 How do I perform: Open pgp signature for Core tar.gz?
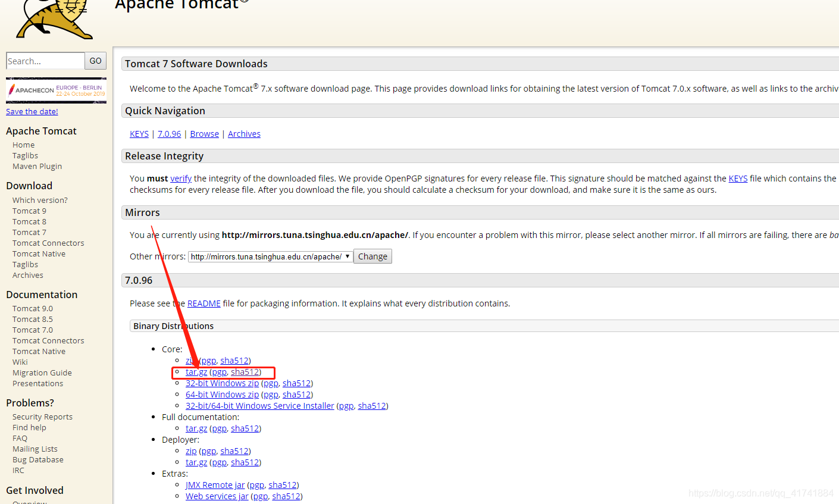220,372
